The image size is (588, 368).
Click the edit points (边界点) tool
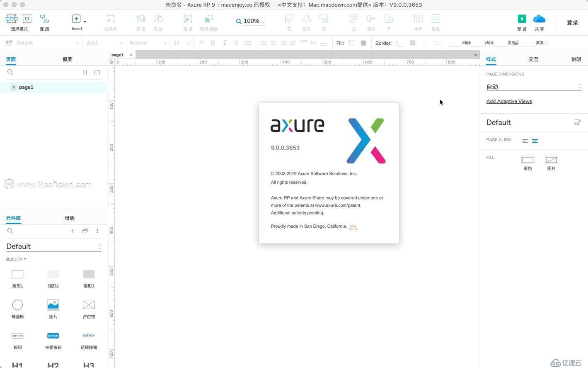[x=110, y=19]
